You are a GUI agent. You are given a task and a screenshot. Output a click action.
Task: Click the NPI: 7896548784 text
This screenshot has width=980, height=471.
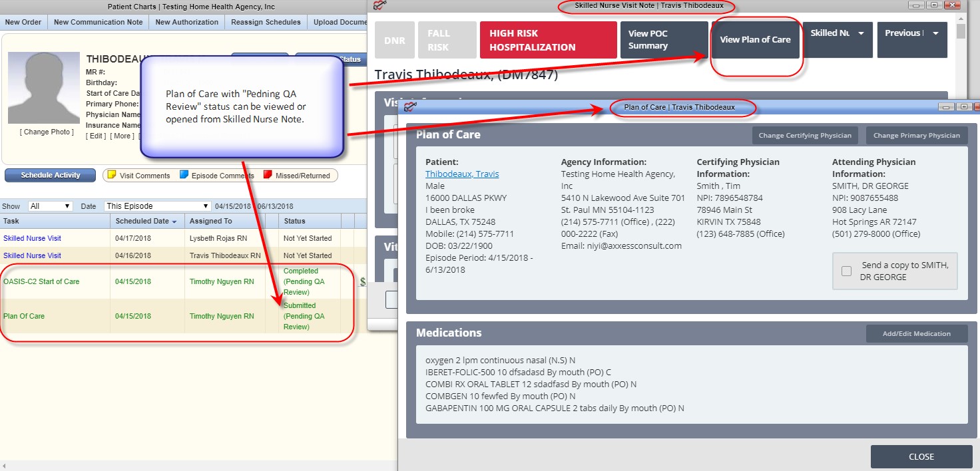(x=730, y=198)
